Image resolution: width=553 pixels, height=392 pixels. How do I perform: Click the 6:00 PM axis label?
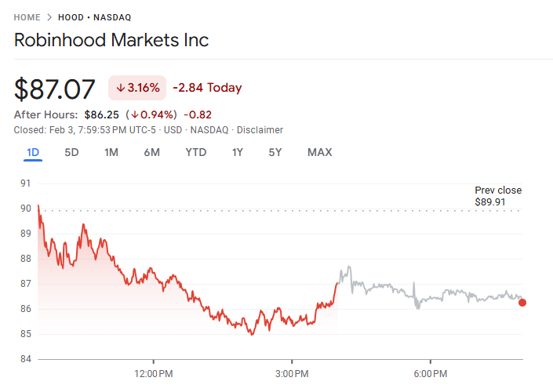(x=431, y=373)
